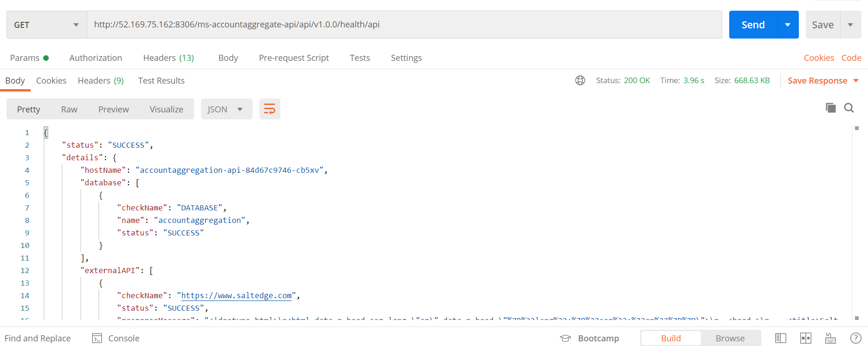This screenshot has height=346, width=868.
Task: Open the Console panel
Action: tap(116, 338)
